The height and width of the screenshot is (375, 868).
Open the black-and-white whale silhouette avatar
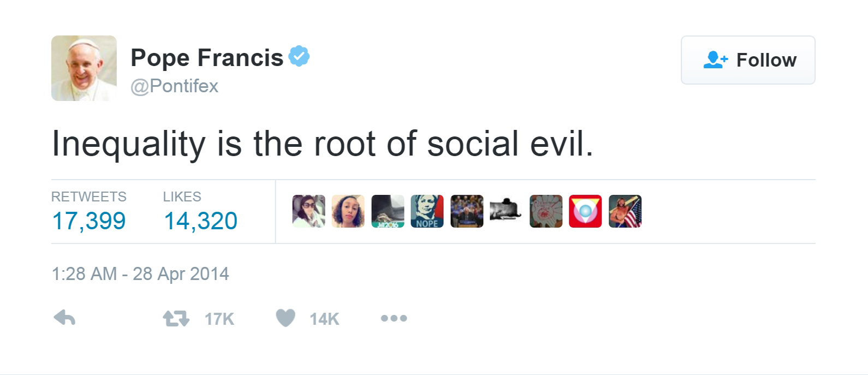506,211
